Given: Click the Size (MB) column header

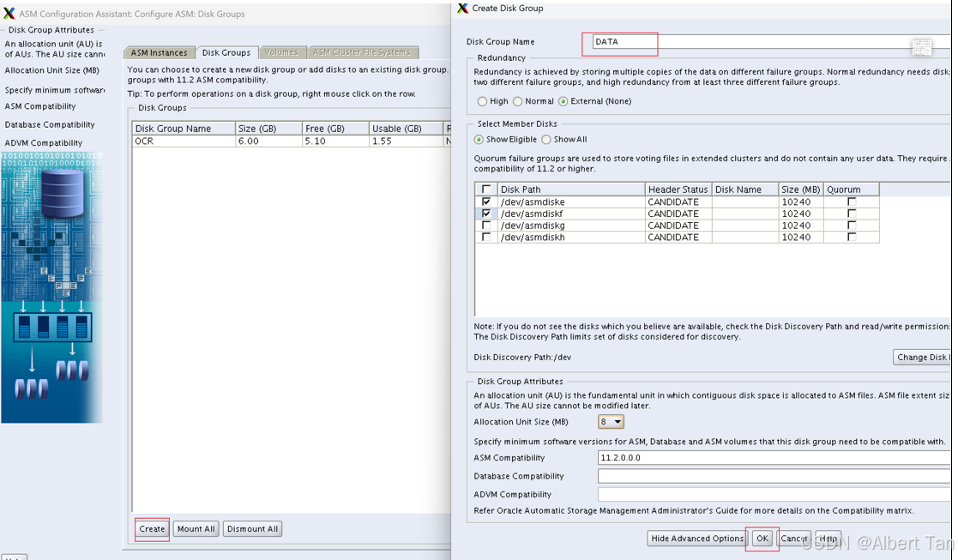Looking at the screenshot, I should coord(801,190).
